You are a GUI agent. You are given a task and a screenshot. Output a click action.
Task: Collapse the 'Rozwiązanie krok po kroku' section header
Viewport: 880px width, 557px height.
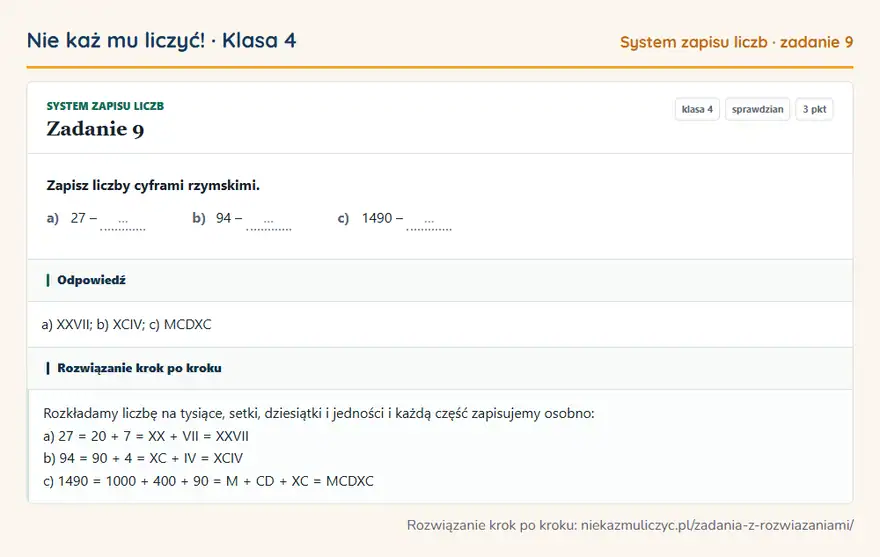(440, 368)
